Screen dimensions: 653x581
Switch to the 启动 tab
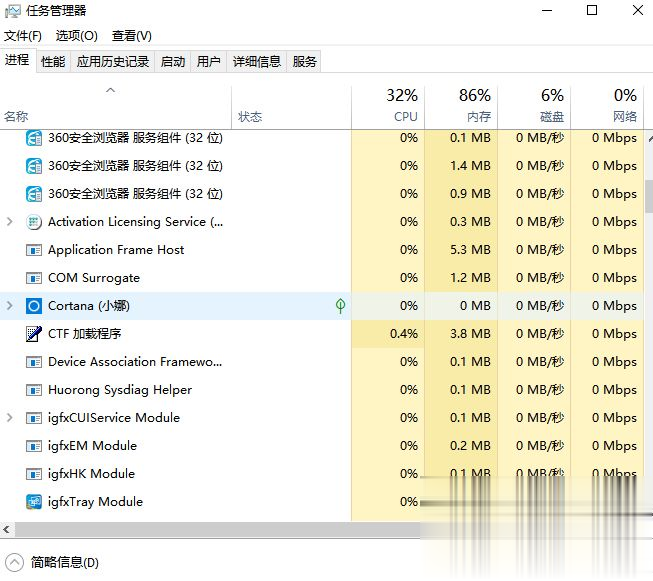(173, 62)
